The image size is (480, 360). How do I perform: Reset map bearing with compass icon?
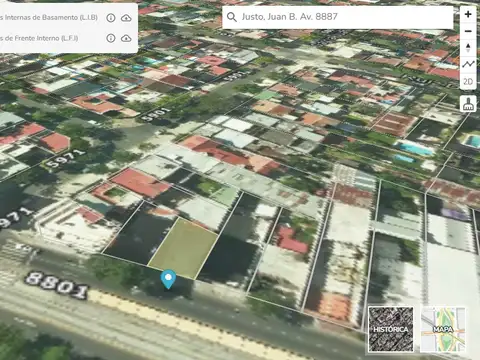(x=468, y=48)
